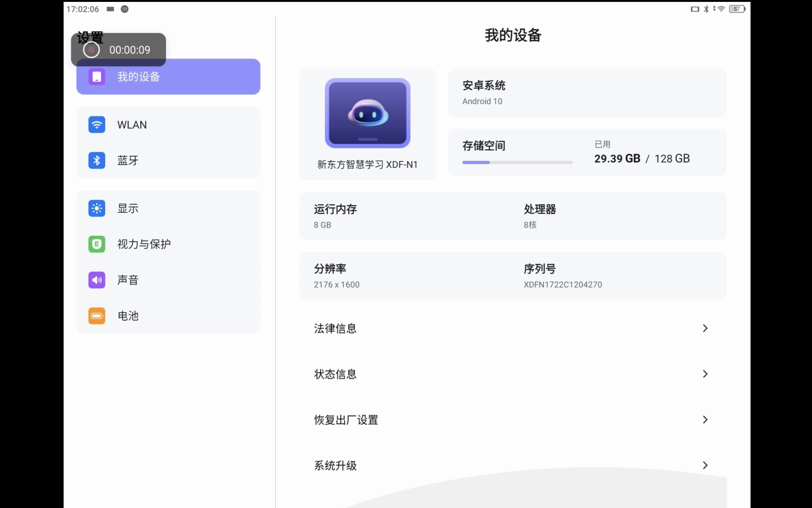Click serial number XDFN1722C1204270
Viewport: 812px width, 508px height.
[563, 285]
